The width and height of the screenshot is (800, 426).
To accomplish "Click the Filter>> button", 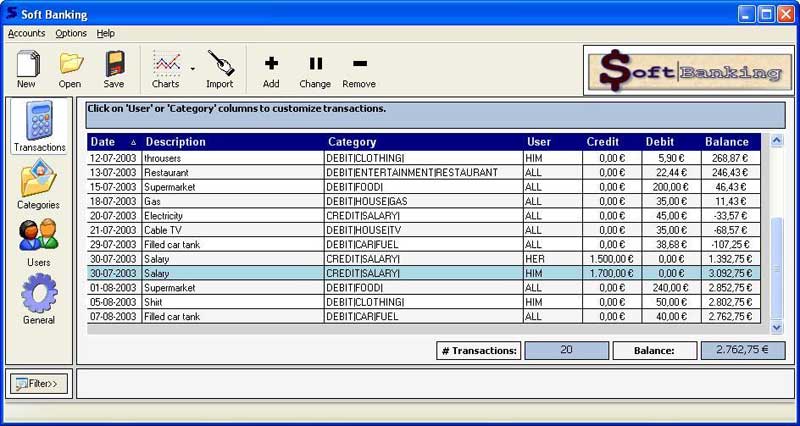I will tap(39, 384).
